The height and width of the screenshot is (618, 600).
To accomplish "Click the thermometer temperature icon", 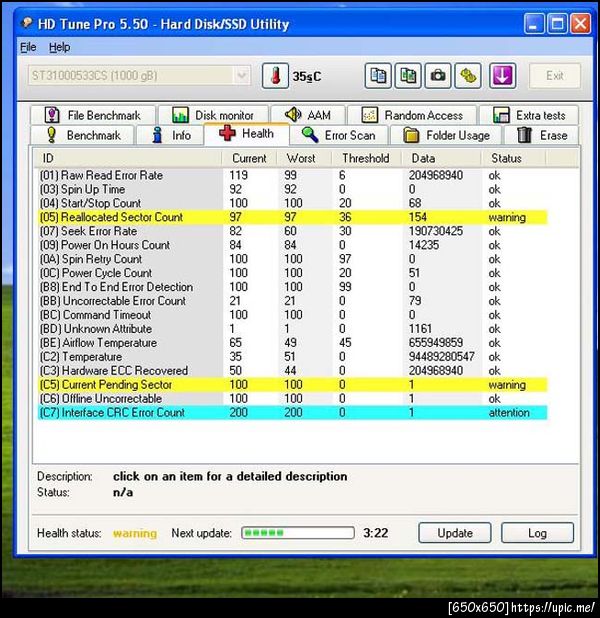I will (275, 76).
